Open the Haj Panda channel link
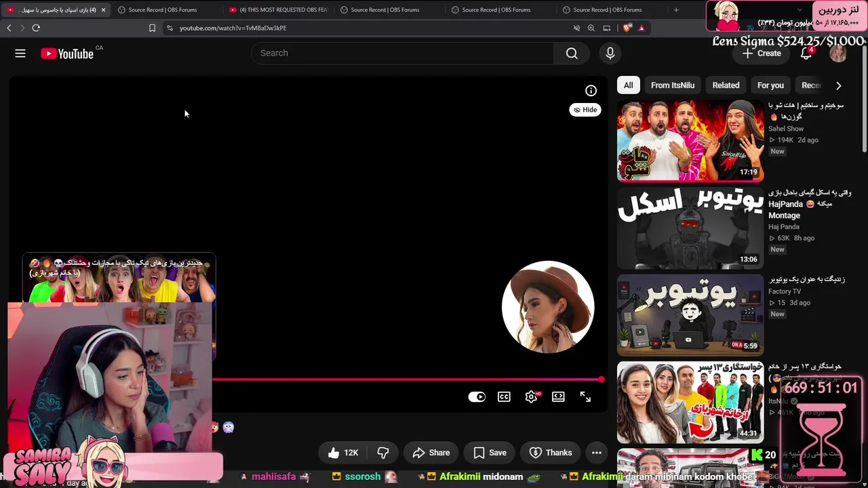Viewport: 868px width, 488px height. pyautogui.click(x=784, y=227)
